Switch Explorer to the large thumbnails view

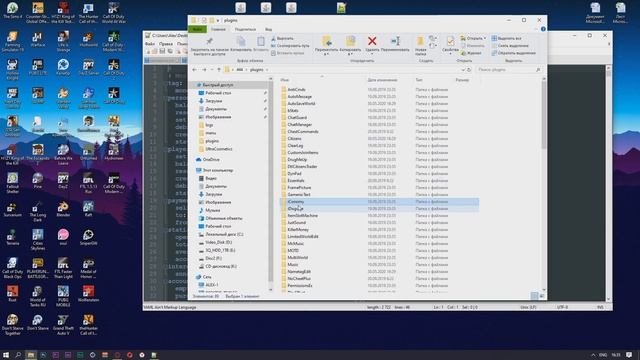click(x=542, y=296)
